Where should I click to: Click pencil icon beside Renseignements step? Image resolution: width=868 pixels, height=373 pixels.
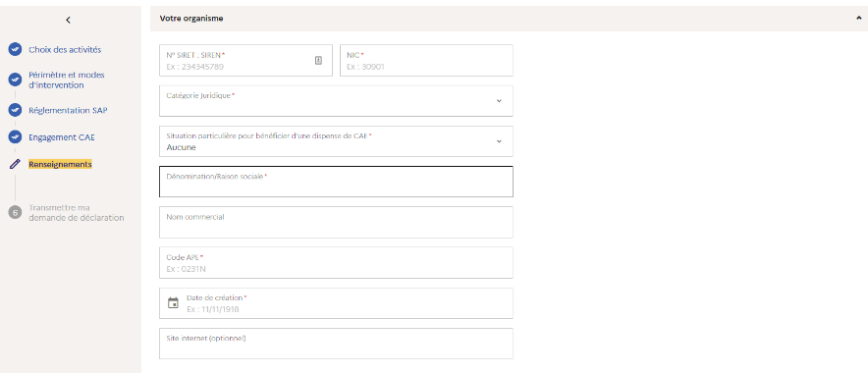(x=15, y=164)
